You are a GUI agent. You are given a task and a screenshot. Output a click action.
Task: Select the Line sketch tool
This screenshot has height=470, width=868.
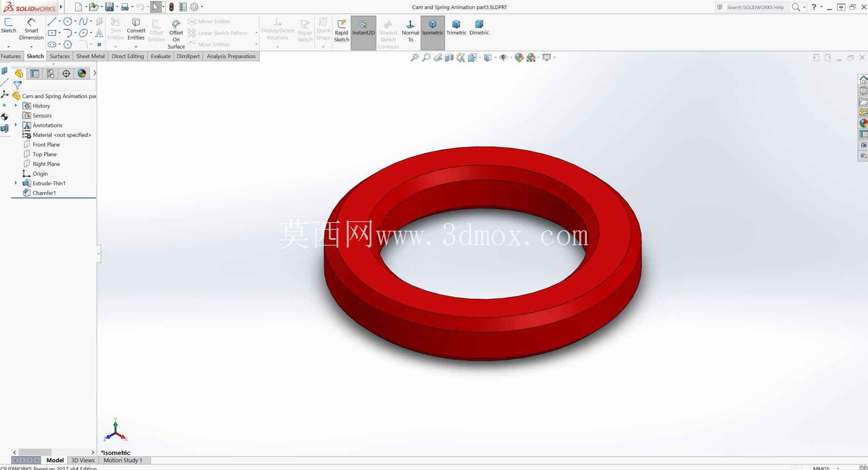52,21
